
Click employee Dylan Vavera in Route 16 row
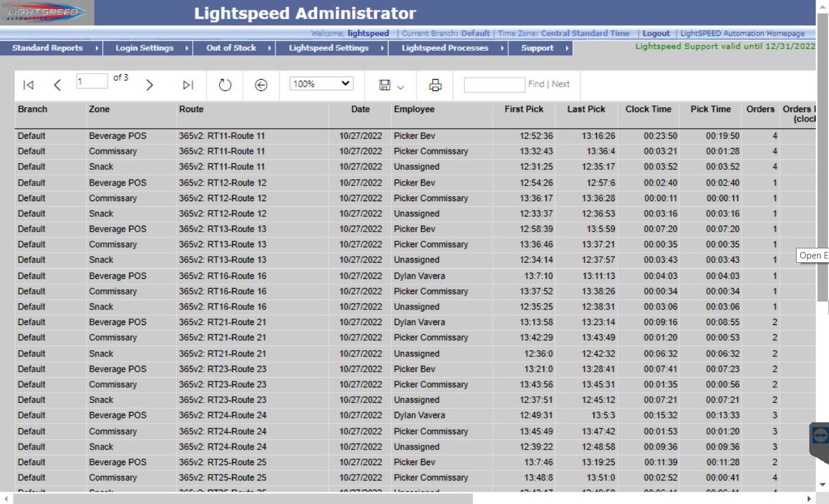(419, 276)
